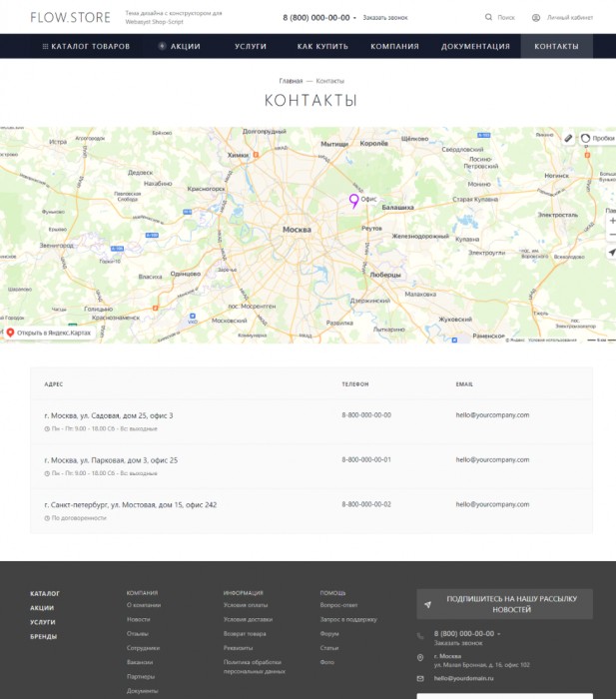Open Реквизиты footer link
Image resolution: width=616 pixels, height=699 pixels.
[238, 648]
